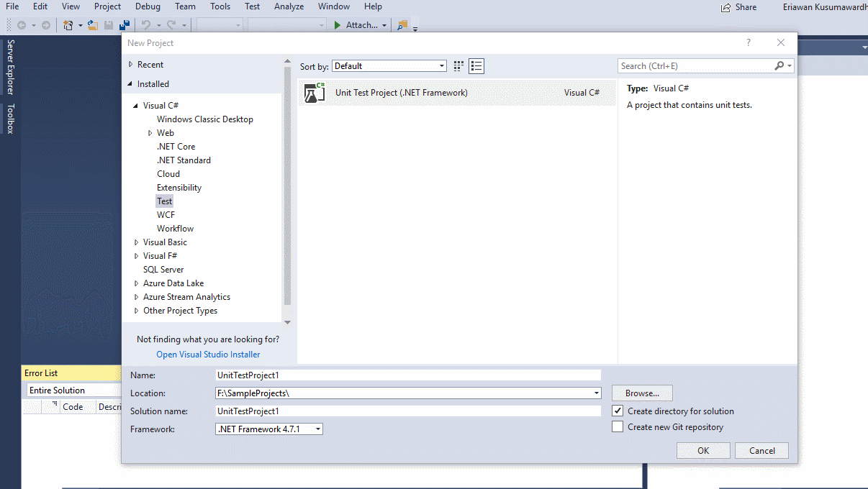Open the Analyze menu

click(289, 6)
